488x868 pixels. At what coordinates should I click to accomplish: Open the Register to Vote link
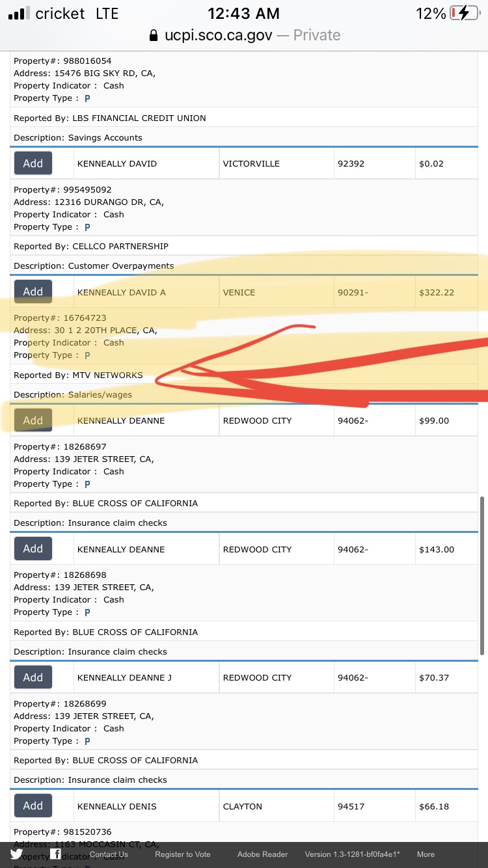[x=183, y=854]
